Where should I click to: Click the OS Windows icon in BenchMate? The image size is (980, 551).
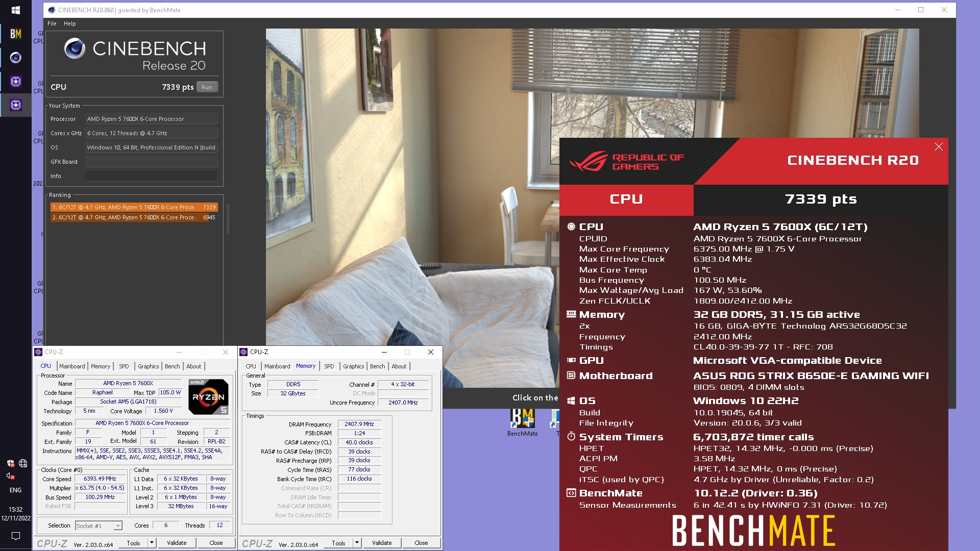click(571, 401)
